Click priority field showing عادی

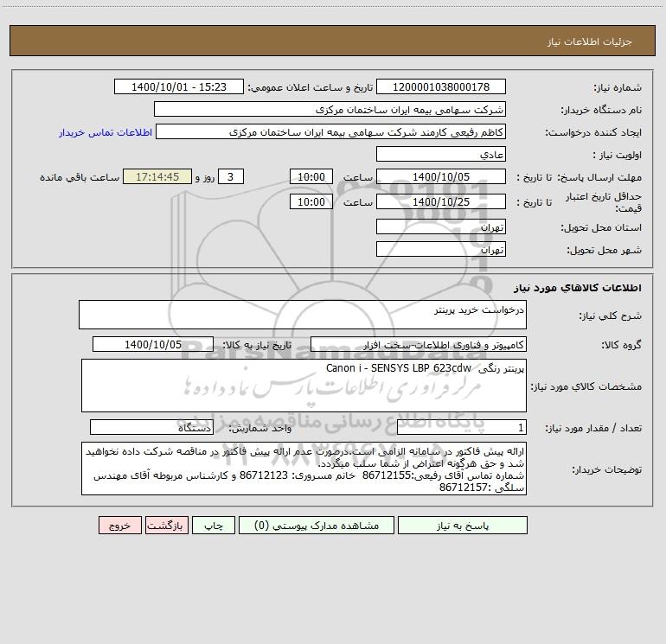pyautogui.click(x=441, y=154)
